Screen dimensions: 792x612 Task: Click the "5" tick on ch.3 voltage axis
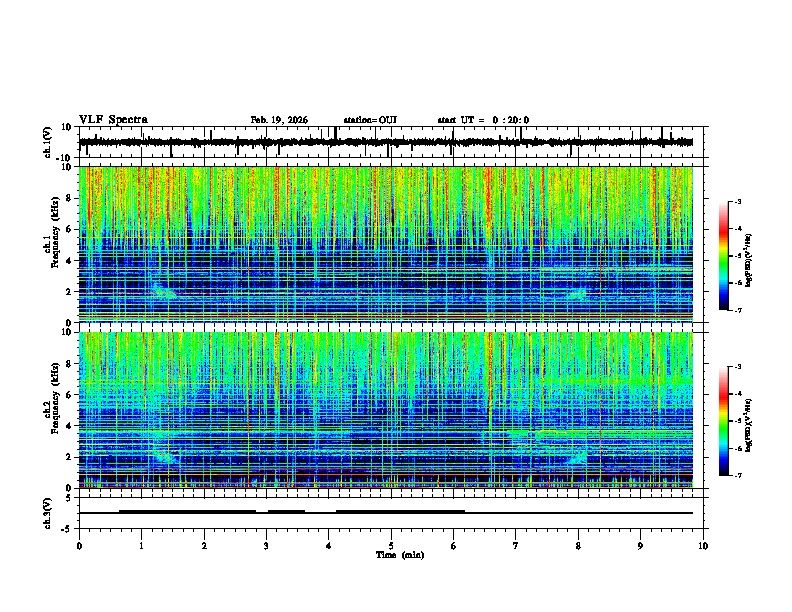(x=69, y=498)
